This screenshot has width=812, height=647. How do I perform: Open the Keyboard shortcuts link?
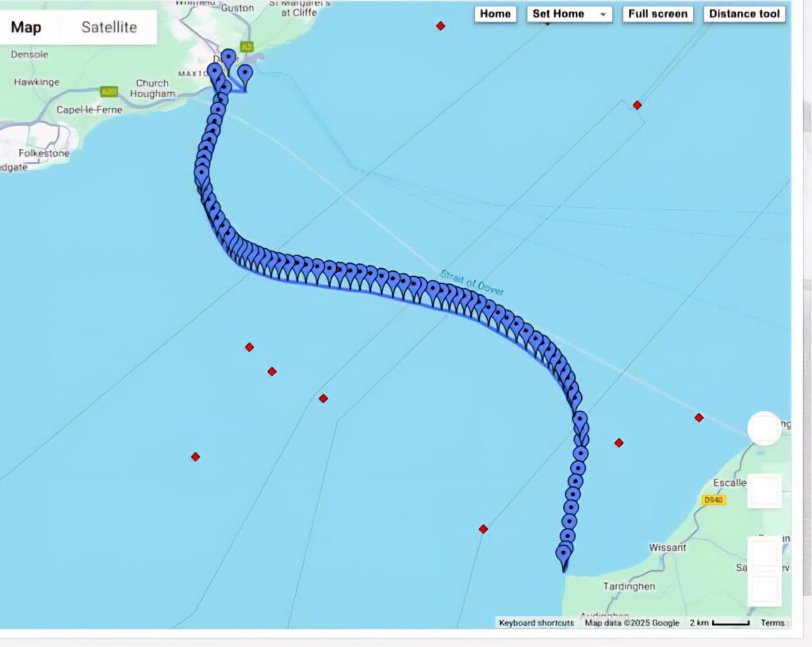[x=537, y=622]
